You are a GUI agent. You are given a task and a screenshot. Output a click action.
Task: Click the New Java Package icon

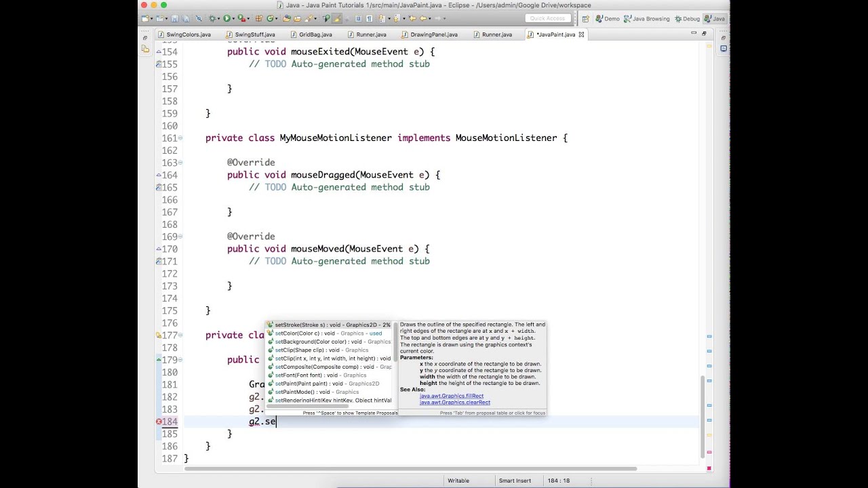coord(258,18)
